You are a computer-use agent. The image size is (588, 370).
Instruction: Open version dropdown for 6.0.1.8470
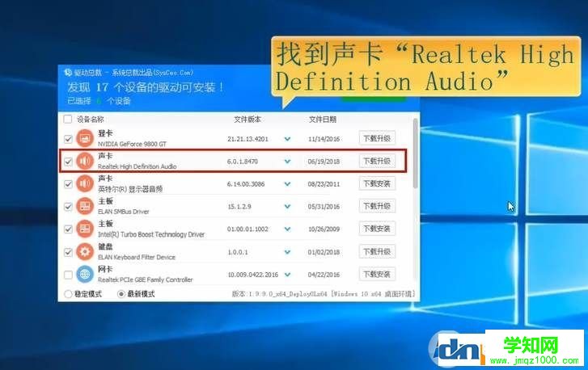(287, 162)
